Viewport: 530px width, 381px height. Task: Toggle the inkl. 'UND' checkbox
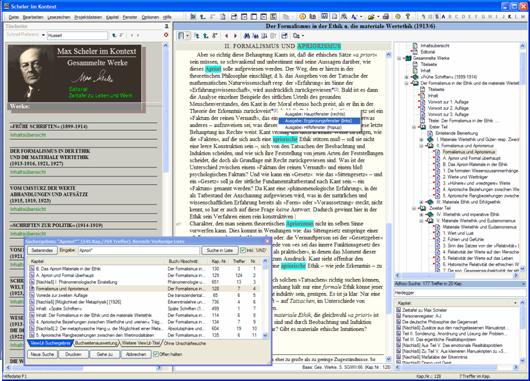click(243, 251)
